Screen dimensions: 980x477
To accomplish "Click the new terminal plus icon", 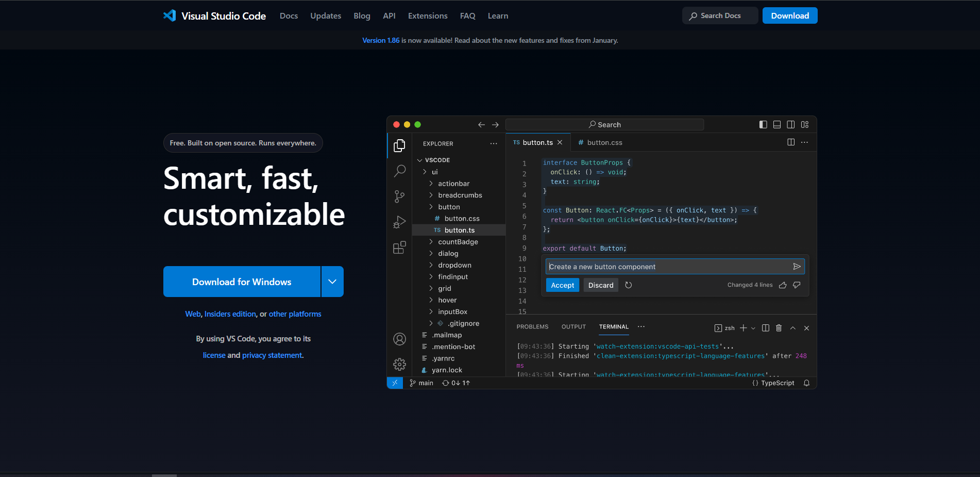I will coord(743,328).
